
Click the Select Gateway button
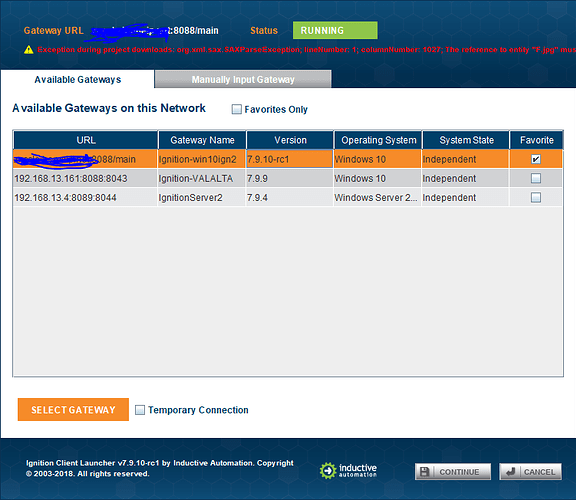(x=73, y=410)
